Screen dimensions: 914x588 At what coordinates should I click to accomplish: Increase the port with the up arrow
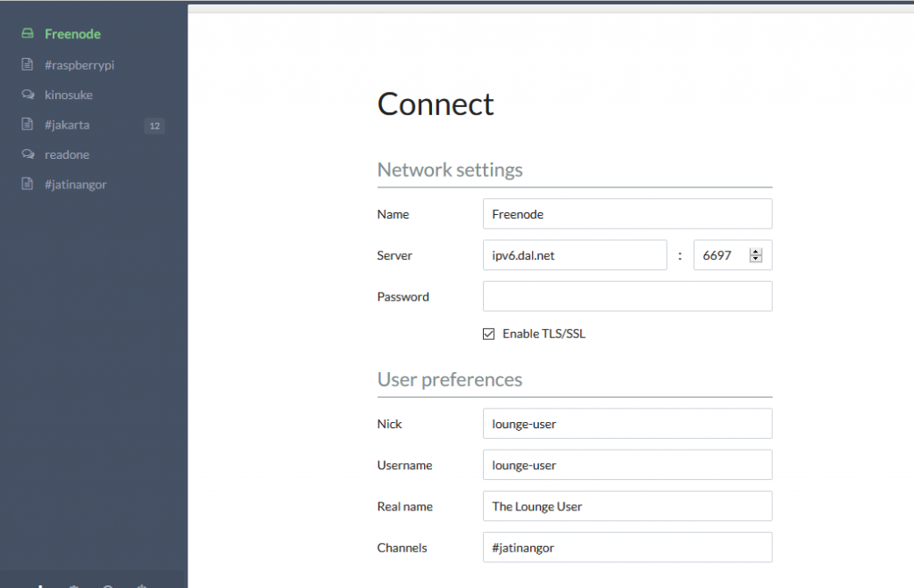coord(755,252)
